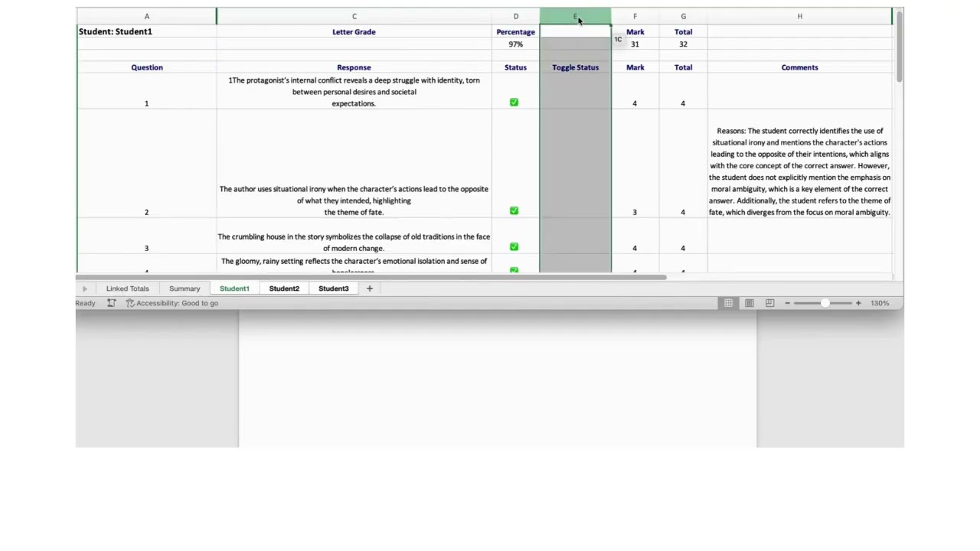Switch to Page Layout view
The image size is (980, 551).
(749, 303)
